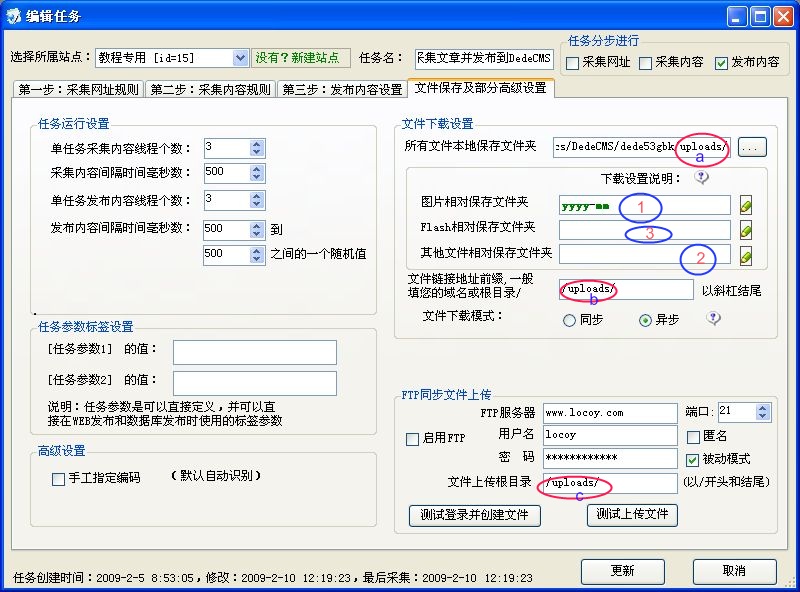Enable the 采集网址 checkbox
The image size is (800, 592).
572,63
